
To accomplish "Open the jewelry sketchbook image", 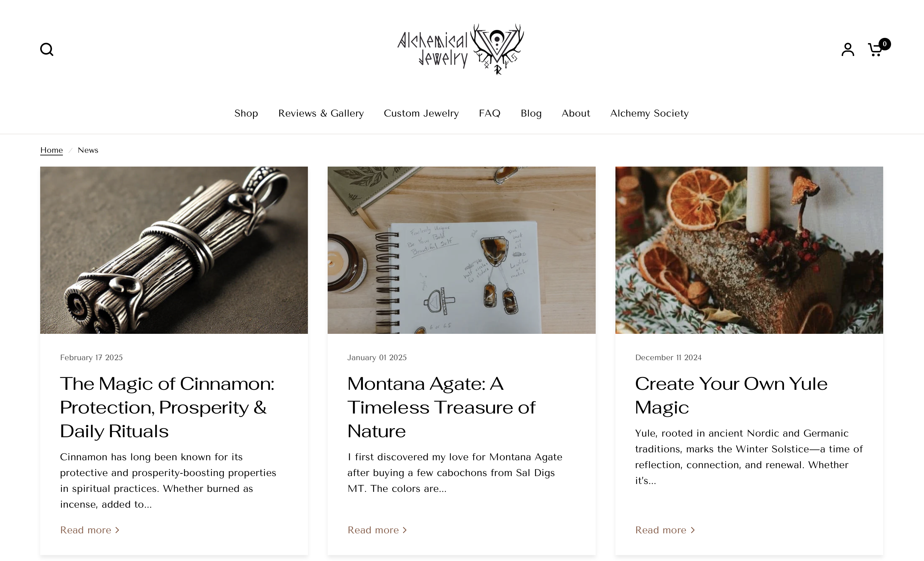I will click(461, 250).
